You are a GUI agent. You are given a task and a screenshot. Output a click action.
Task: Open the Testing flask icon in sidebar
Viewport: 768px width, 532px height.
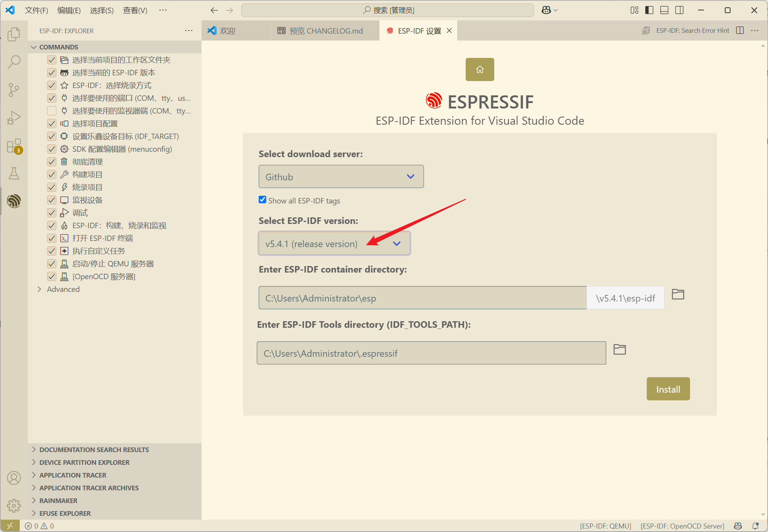(14, 173)
